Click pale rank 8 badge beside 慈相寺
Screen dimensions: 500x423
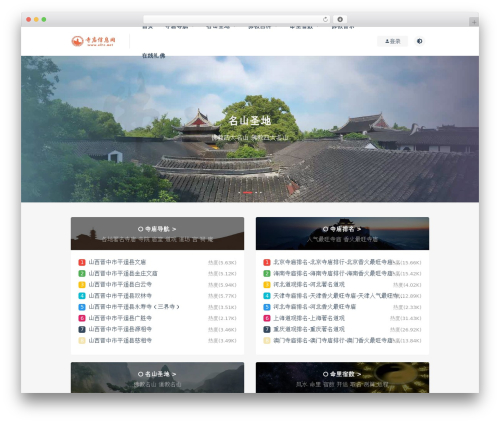pyautogui.click(x=82, y=340)
